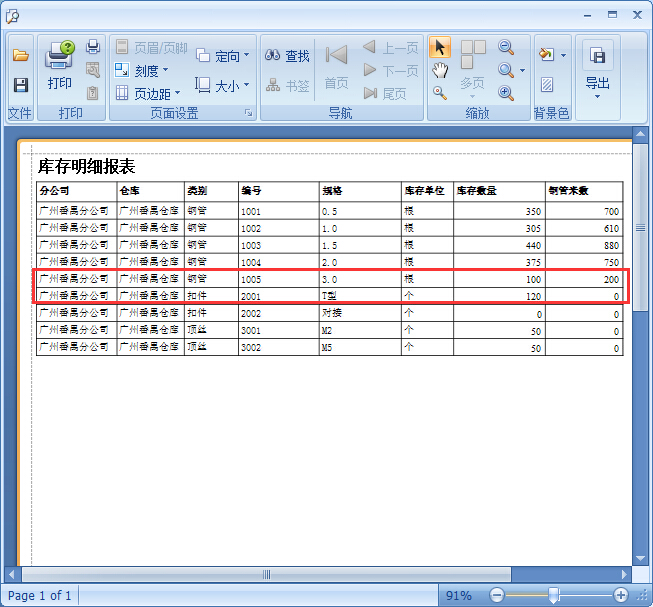This screenshot has width=653, height=607.
Task: Open the 页边距 margins dropdown
Action: [148, 93]
